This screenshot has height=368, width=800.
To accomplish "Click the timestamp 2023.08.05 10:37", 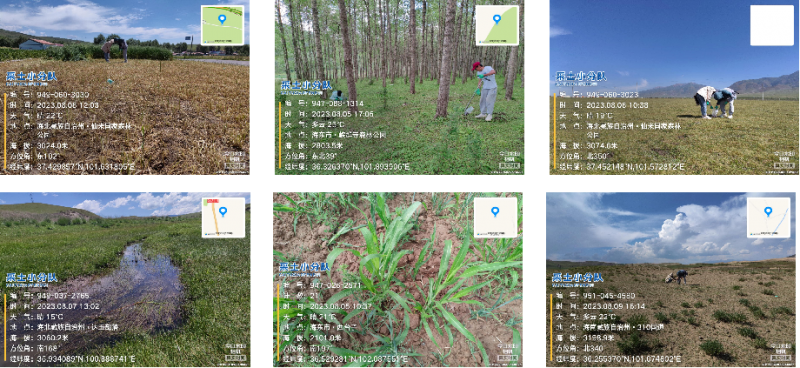I will click(342, 306).
